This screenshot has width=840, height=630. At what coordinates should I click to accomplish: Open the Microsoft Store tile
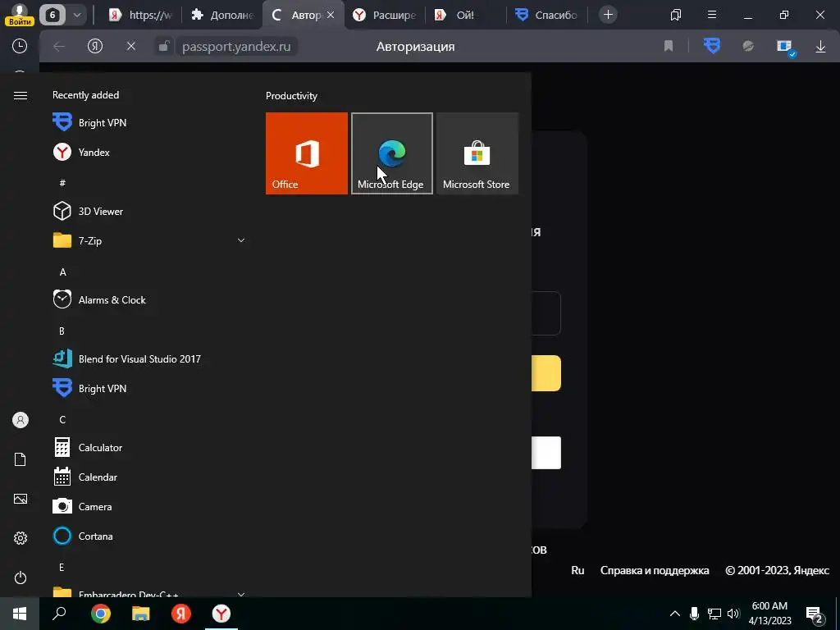(477, 153)
